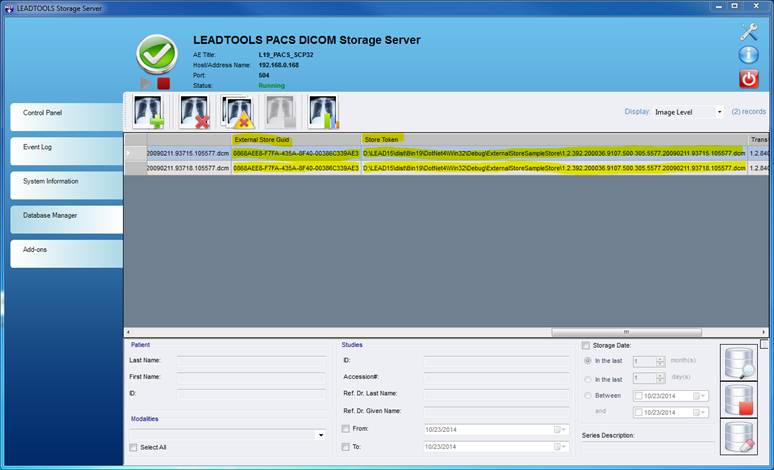Click the first row Store Token path
The width and height of the screenshot is (774, 470).
click(554, 154)
